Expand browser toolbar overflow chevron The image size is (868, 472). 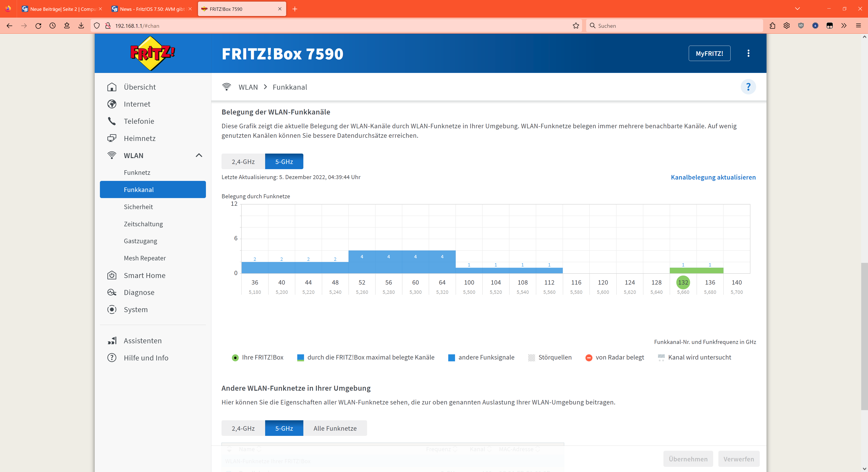[x=844, y=26]
